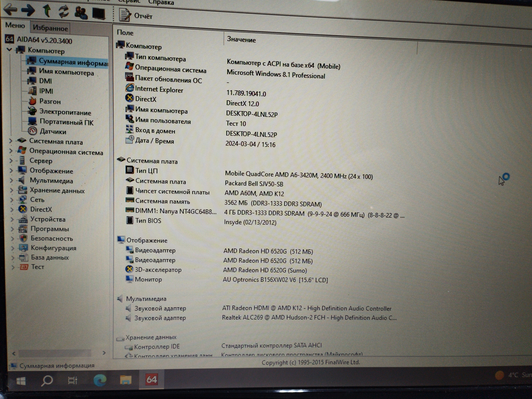
Task: Switch to the Избранное tab
Action: (x=50, y=28)
